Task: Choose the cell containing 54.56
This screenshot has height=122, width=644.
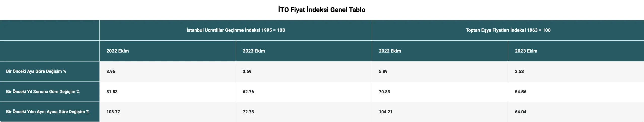Action: tap(520, 92)
